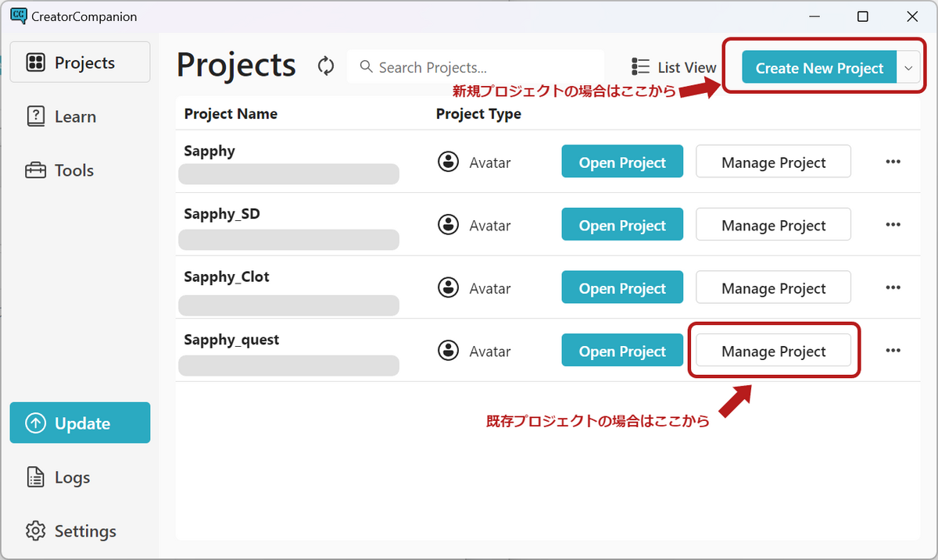This screenshot has height=560, width=938.
Task: Open Project for Sapphy_Clot
Action: [x=622, y=288]
